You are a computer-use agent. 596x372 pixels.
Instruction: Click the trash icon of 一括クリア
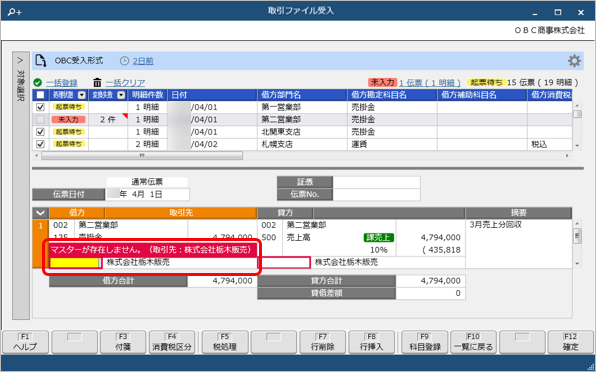[97, 82]
